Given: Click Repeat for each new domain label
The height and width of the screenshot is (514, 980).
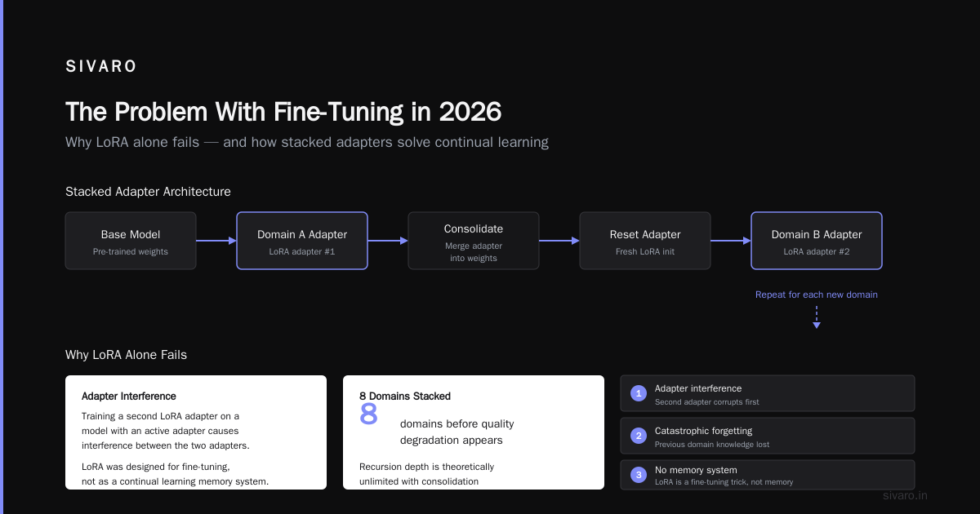Looking at the screenshot, I should (x=817, y=295).
